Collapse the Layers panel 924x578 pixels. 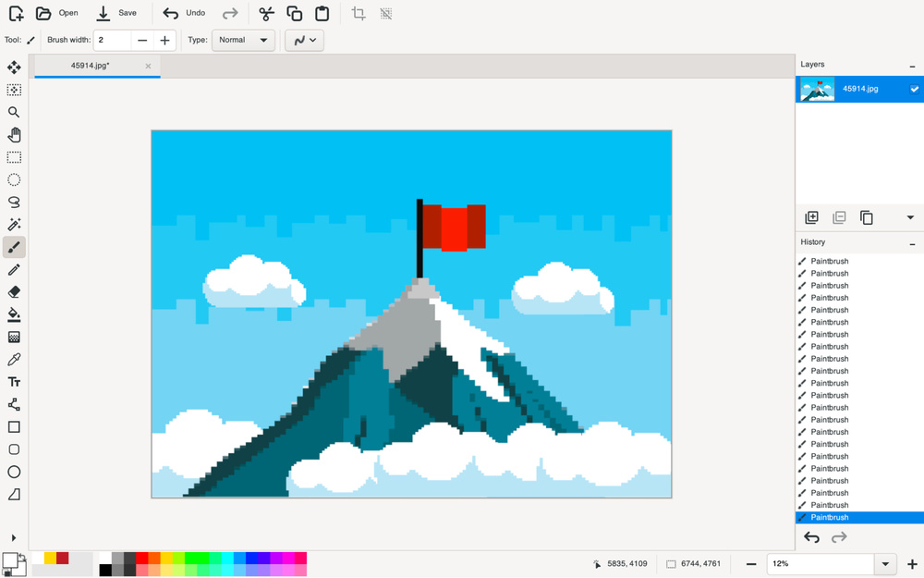point(912,65)
